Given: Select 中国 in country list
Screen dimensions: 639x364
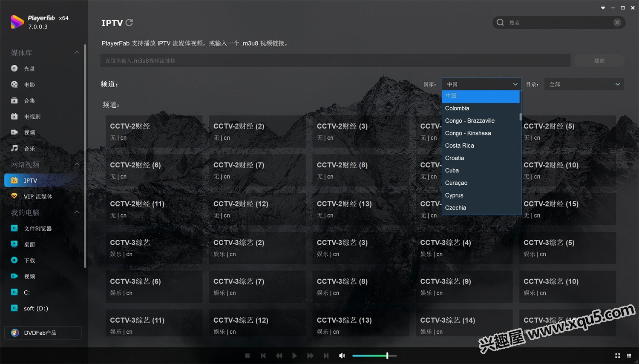Looking at the screenshot, I should (481, 96).
